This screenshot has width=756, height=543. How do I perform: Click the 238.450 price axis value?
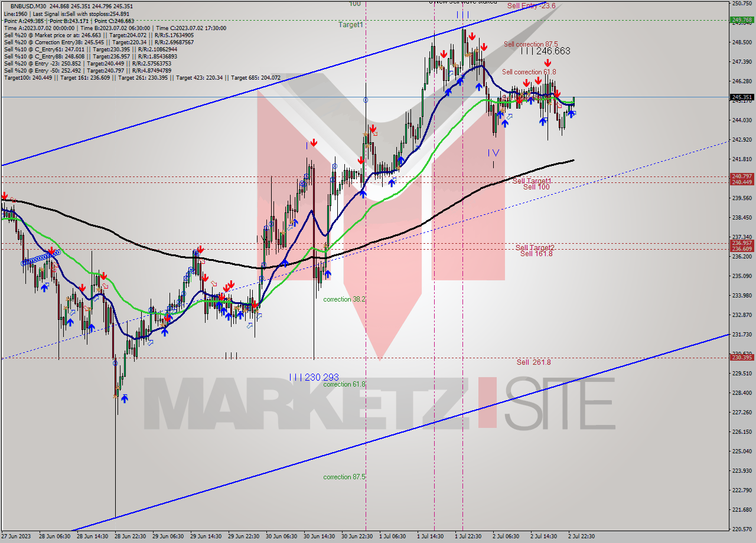pos(742,218)
